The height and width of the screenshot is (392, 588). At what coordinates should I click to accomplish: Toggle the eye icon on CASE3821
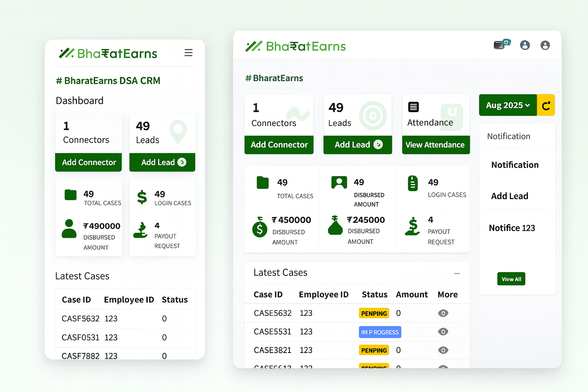pyautogui.click(x=443, y=350)
